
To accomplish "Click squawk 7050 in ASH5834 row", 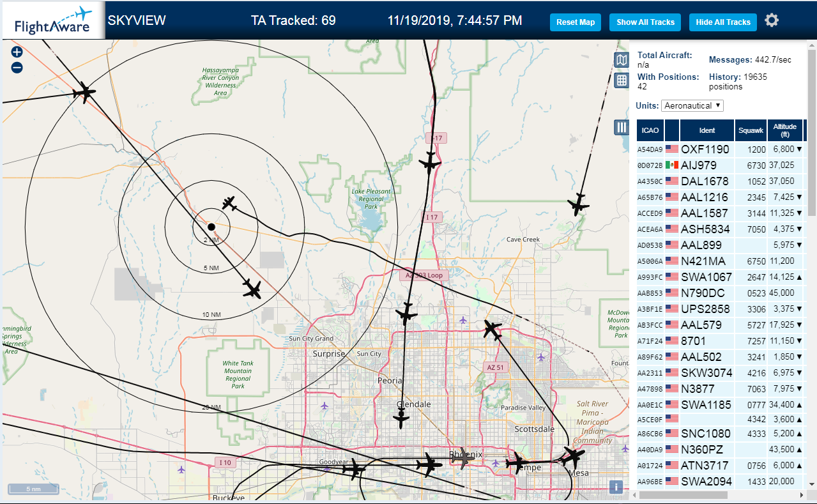I will [x=756, y=229].
